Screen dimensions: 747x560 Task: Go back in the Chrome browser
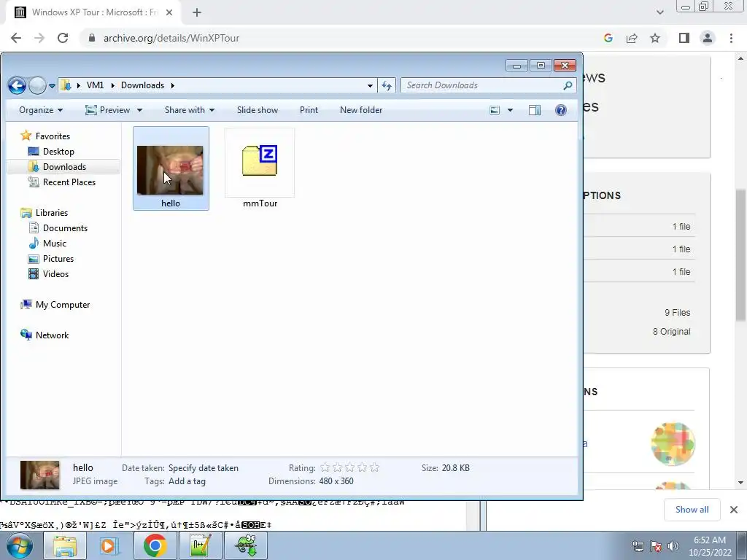coord(16,38)
